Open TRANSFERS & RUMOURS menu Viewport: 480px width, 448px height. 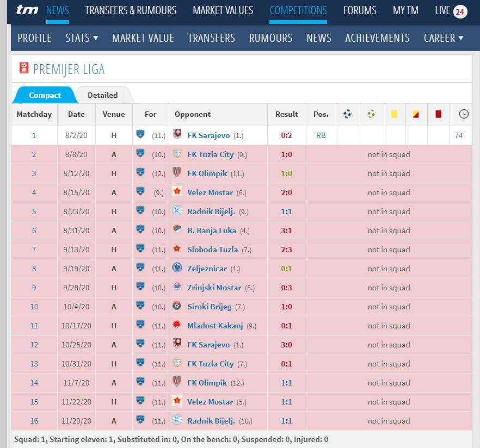click(x=131, y=10)
